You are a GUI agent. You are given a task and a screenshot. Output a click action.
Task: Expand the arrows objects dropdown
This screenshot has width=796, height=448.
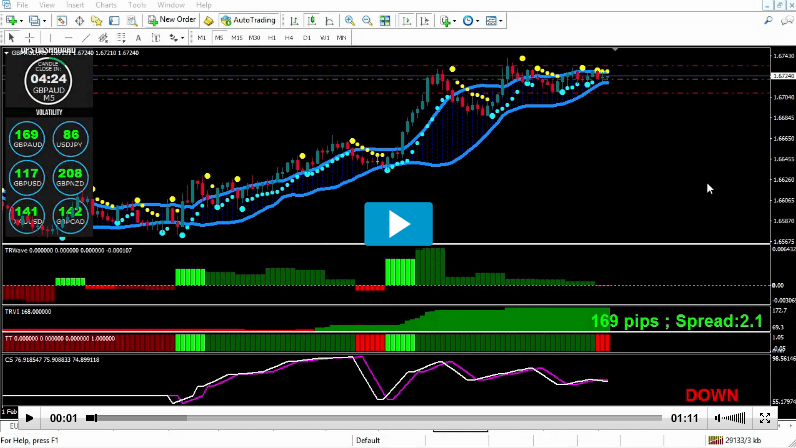[182, 38]
